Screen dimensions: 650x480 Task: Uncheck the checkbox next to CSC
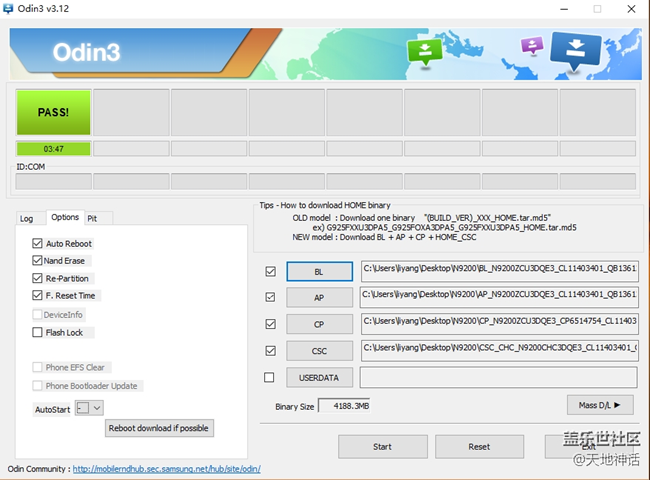pyautogui.click(x=270, y=351)
